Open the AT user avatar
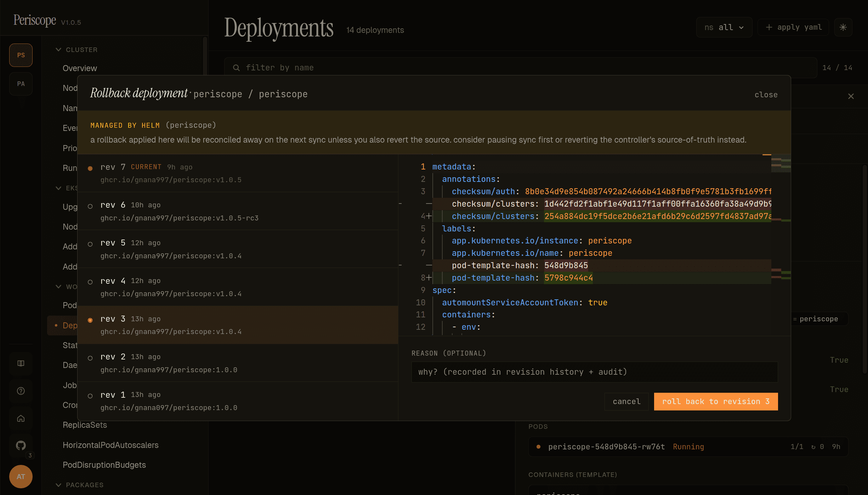868x495 pixels. 21,477
